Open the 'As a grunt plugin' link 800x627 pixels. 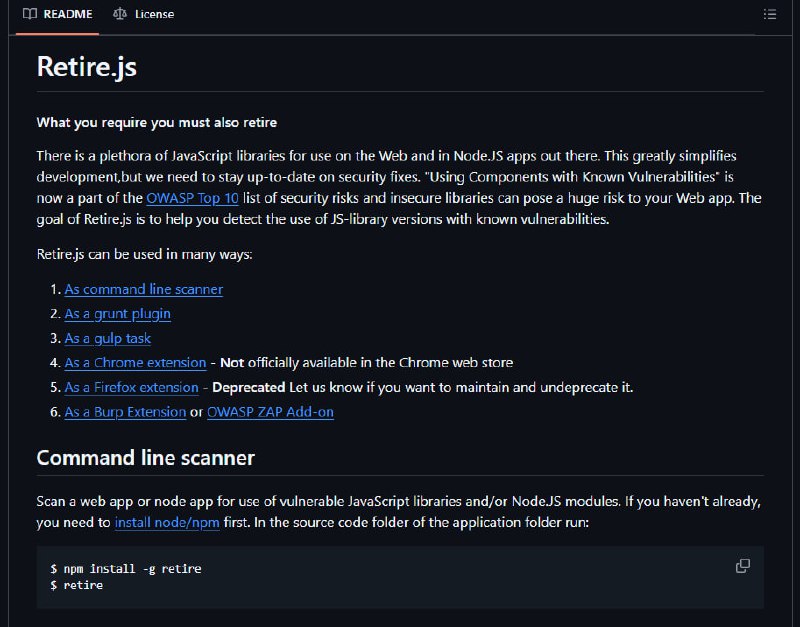coord(117,314)
